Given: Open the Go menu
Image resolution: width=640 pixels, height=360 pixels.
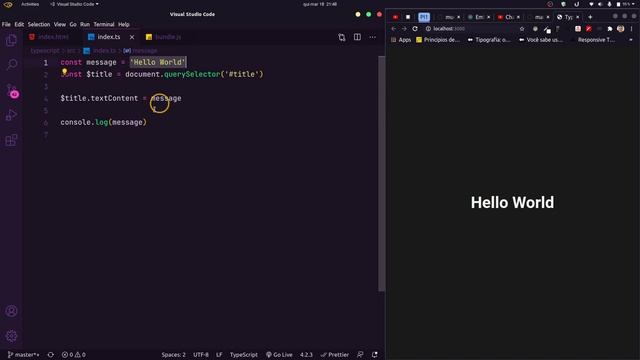Looking at the screenshot, I should point(73,24).
